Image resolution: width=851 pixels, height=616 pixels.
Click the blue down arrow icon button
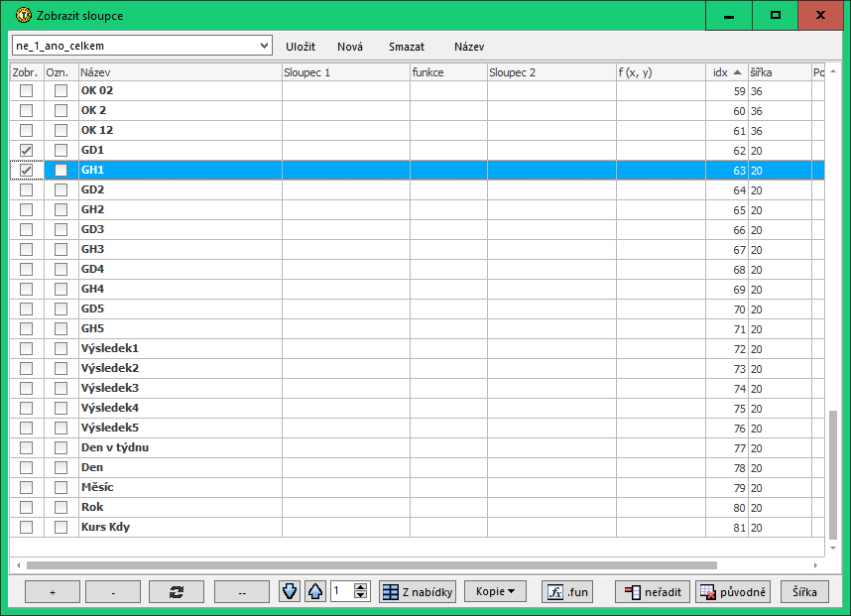pyautogui.click(x=290, y=591)
